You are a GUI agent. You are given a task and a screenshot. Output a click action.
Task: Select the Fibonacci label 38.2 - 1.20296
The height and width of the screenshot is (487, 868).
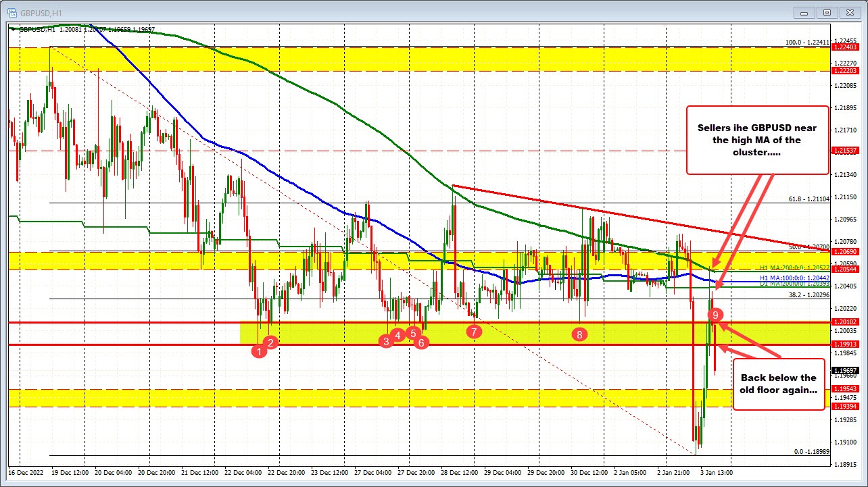pyautogui.click(x=809, y=294)
